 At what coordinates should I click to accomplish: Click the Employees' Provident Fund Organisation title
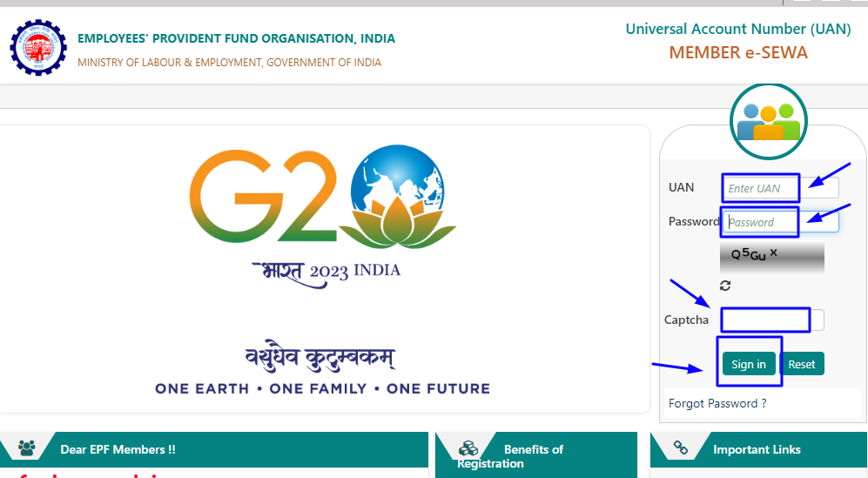point(237,38)
